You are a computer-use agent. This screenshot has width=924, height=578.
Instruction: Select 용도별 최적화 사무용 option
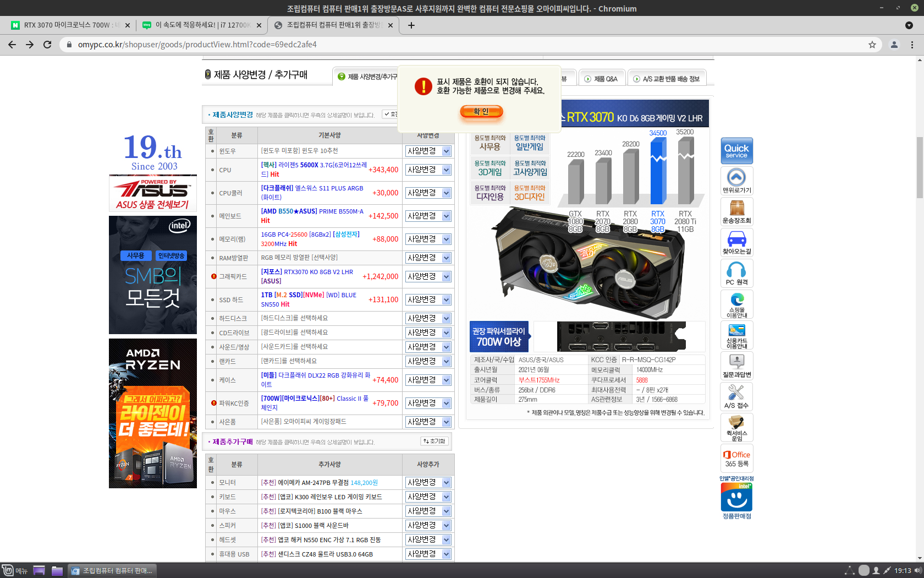pyautogui.click(x=490, y=143)
